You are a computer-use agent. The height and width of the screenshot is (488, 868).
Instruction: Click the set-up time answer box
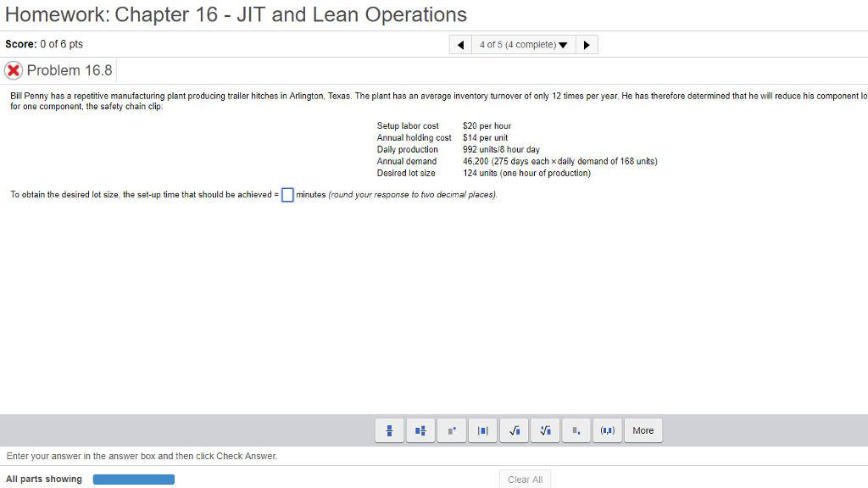click(x=287, y=194)
